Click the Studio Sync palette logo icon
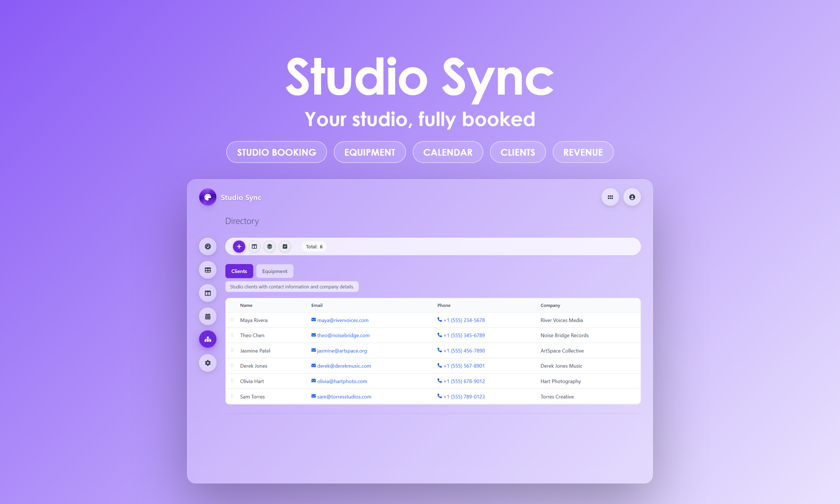Image resolution: width=840 pixels, height=504 pixels. 208,197
